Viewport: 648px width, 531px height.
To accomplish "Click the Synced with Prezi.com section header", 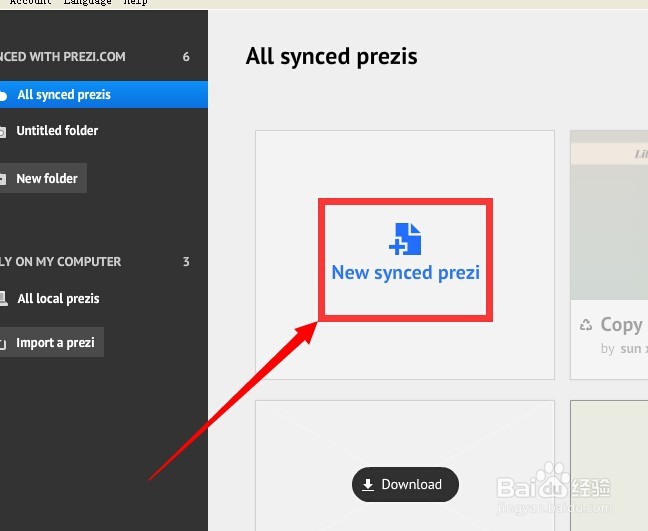I will [62, 57].
